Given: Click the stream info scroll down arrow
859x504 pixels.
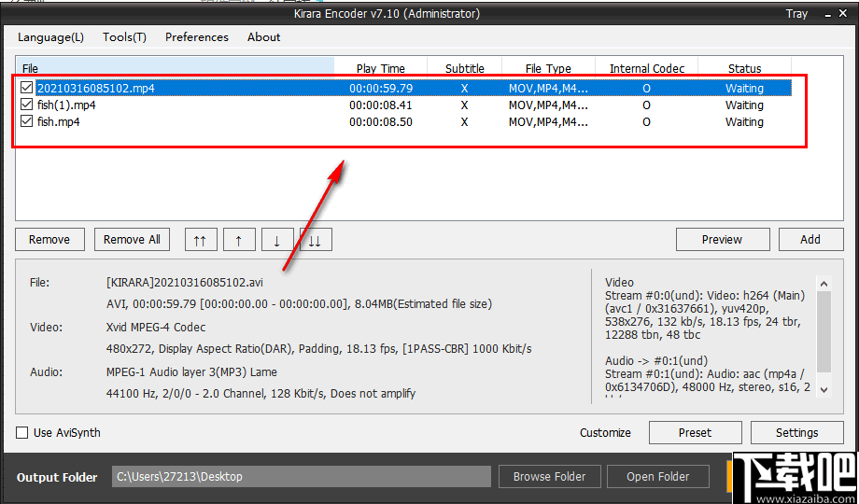Looking at the screenshot, I should click(x=824, y=389).
